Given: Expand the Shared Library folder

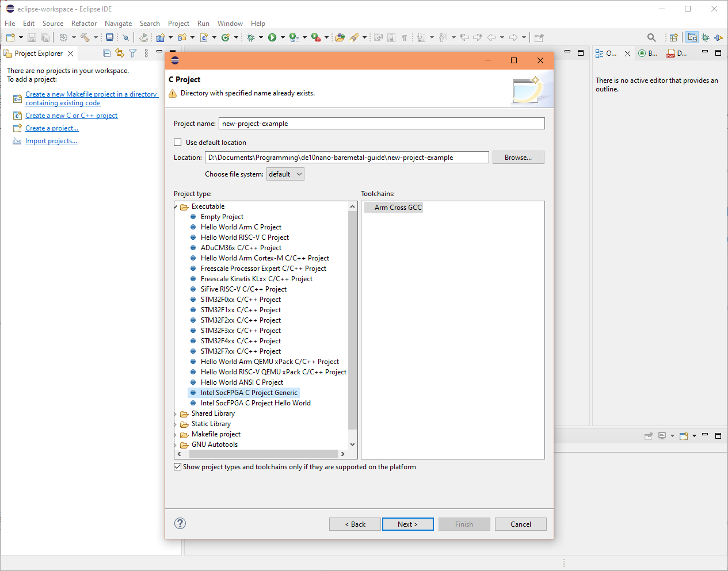Looking at the screenshot, I should (x=176, y=413).
